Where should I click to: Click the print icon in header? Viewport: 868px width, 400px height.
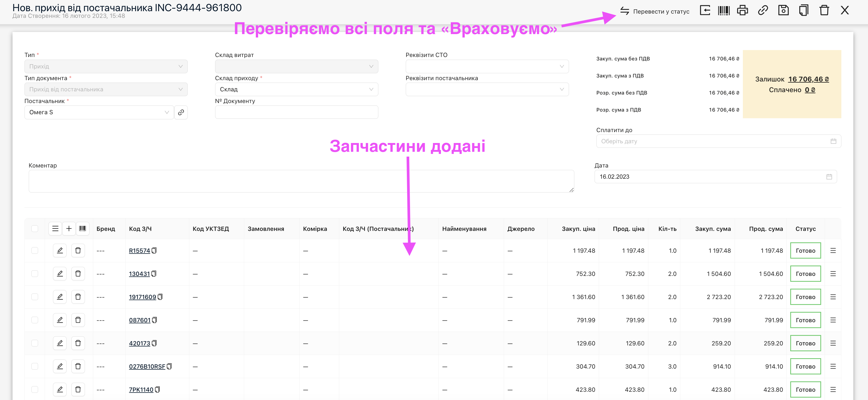(x=742, y=10)
